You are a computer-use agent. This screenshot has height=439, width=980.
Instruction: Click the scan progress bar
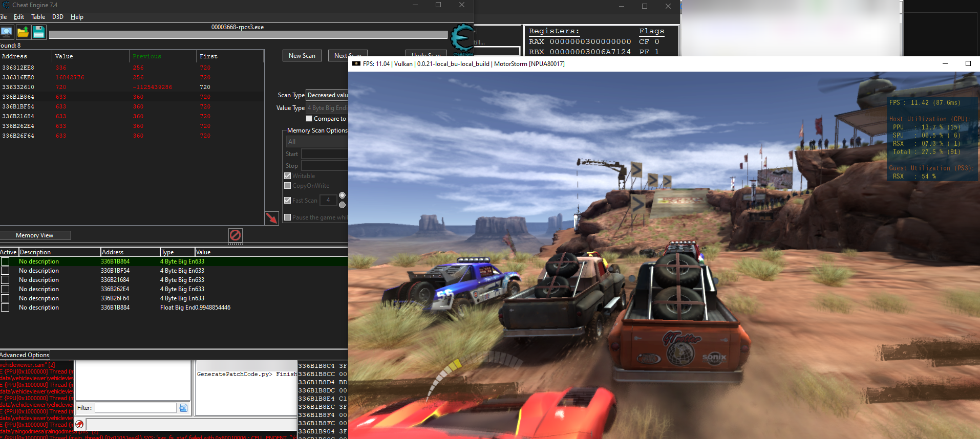248,35
